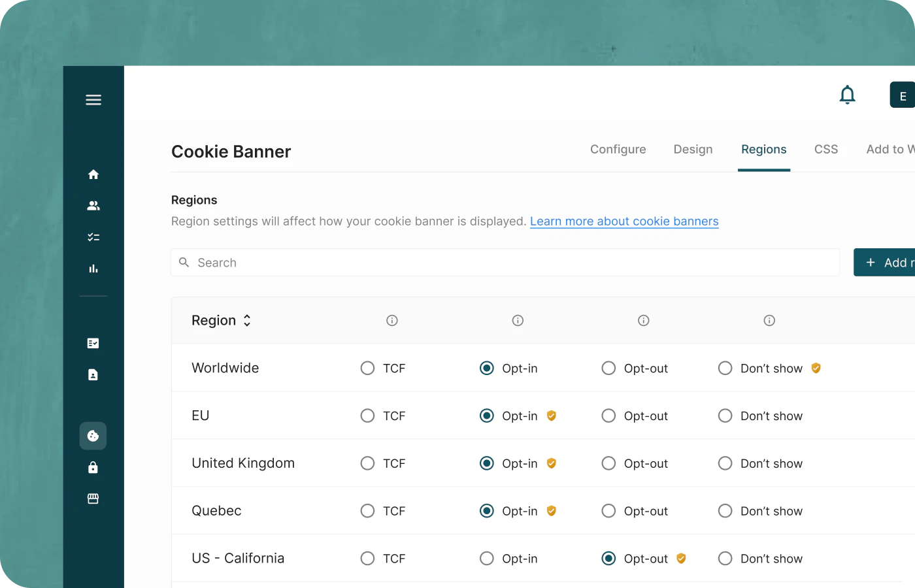Image resolution: width=915 pixels, height=588 pixels.
Task: Select Opt-out for the EU region
Action: [x=608, y=416]
